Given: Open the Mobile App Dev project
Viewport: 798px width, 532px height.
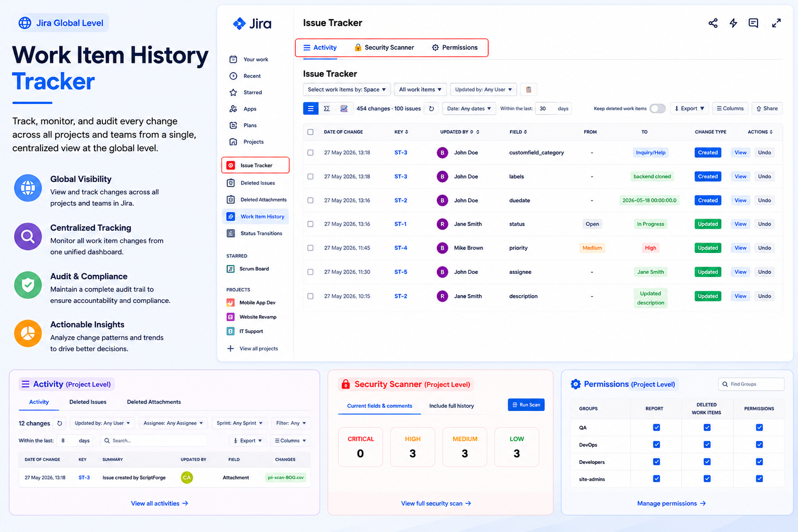Looking at the screenshot, I should pyautogui.click(x=257, y=302).
